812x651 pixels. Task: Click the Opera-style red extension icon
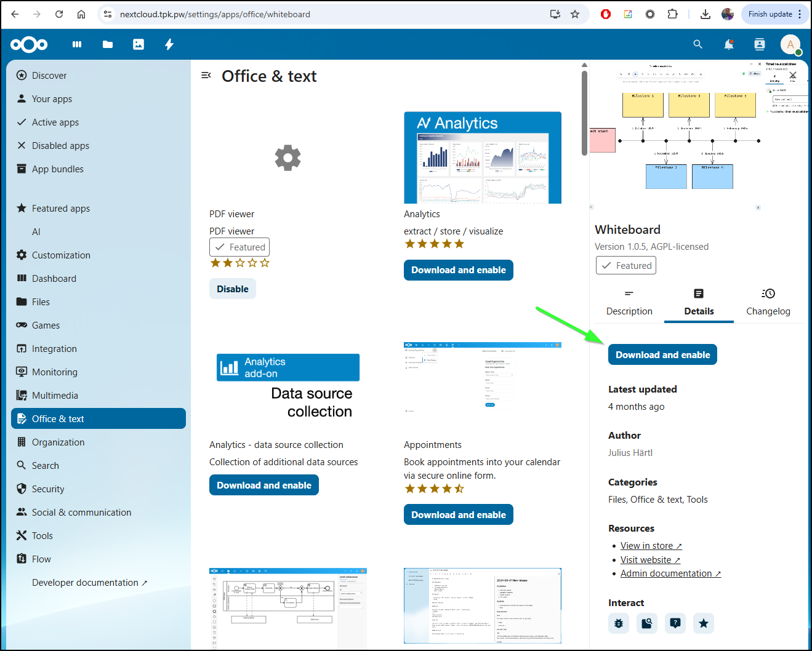pos(606,14)
